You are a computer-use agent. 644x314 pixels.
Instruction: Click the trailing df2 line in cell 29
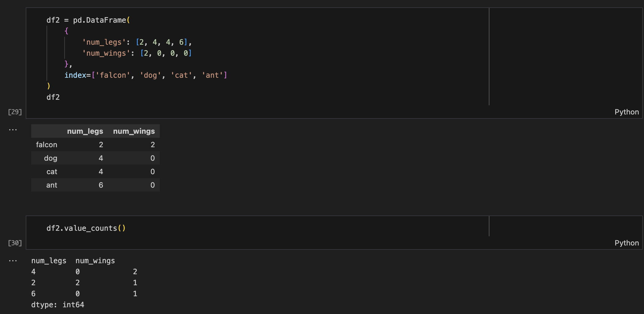click(x=53, y=97)
